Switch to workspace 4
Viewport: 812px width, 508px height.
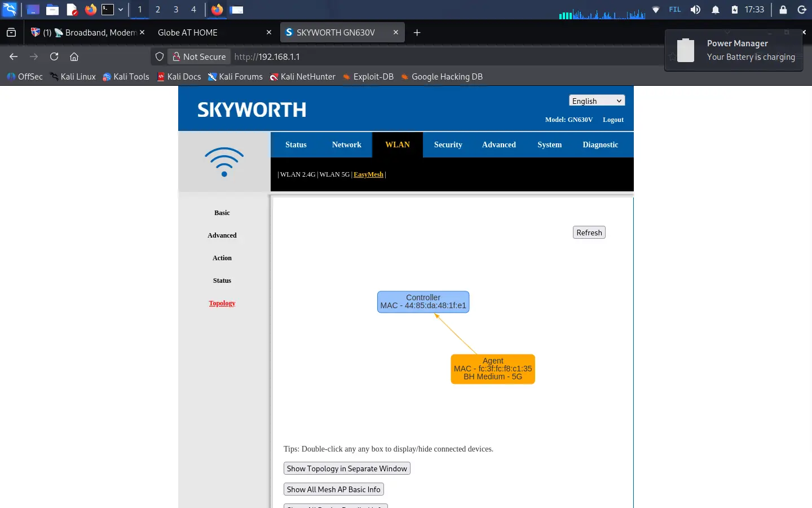pos(193,10)
